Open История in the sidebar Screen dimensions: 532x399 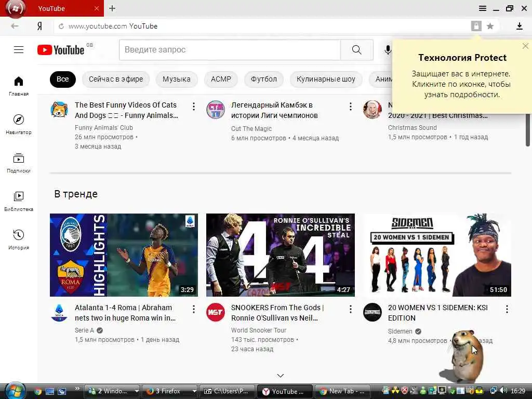19,240
